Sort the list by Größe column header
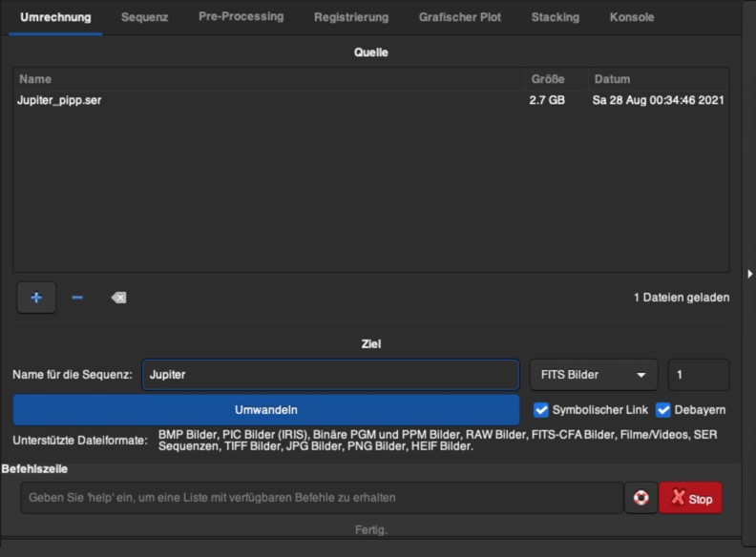756x557 pixels. pyautogui.click(x=548, y=79)
